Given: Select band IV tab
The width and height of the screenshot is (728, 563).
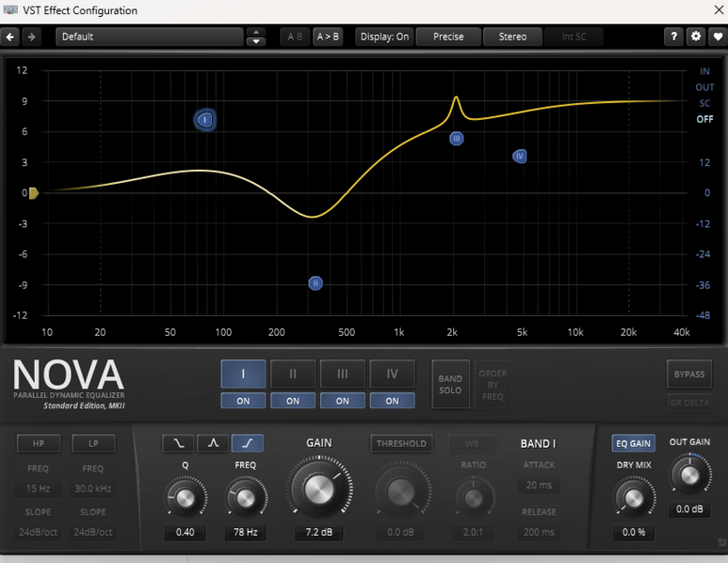Looking at the screenshot, I should coord(392,374).
